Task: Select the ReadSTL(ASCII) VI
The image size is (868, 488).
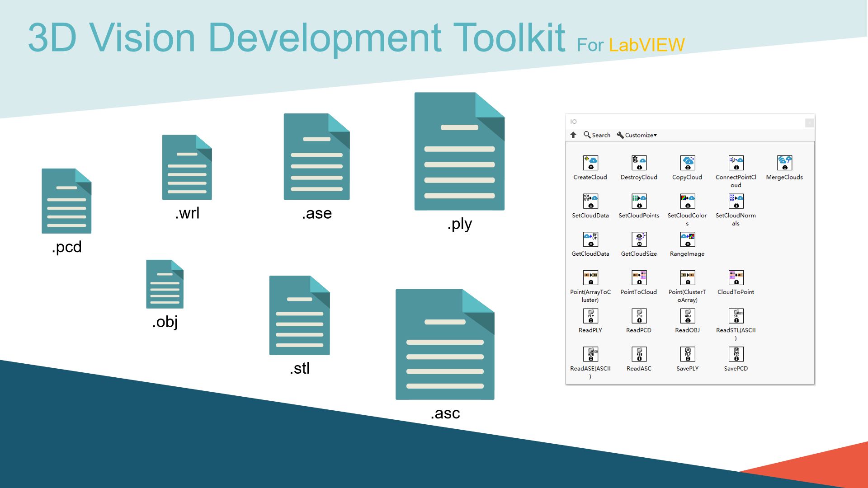Action: click(736, 316)
